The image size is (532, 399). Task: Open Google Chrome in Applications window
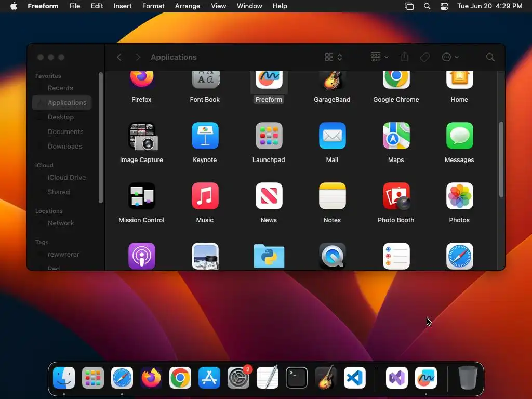tap(396, 80)
